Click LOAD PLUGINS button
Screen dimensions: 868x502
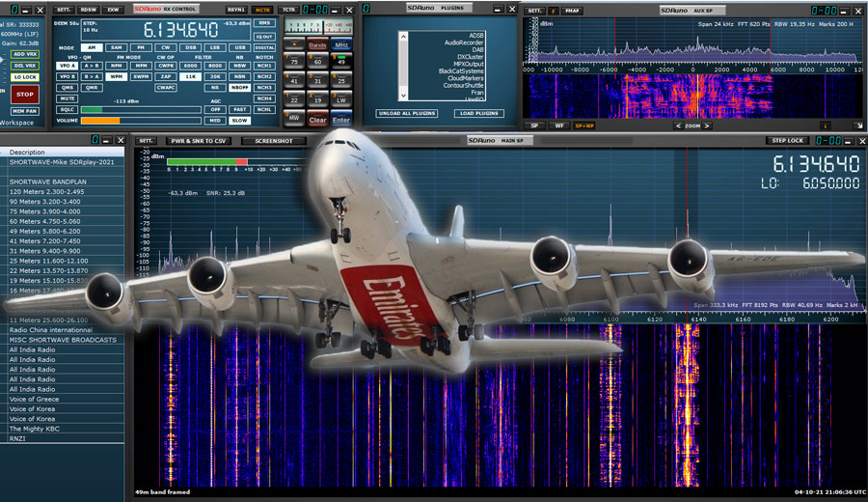click(x=478, y=113)
